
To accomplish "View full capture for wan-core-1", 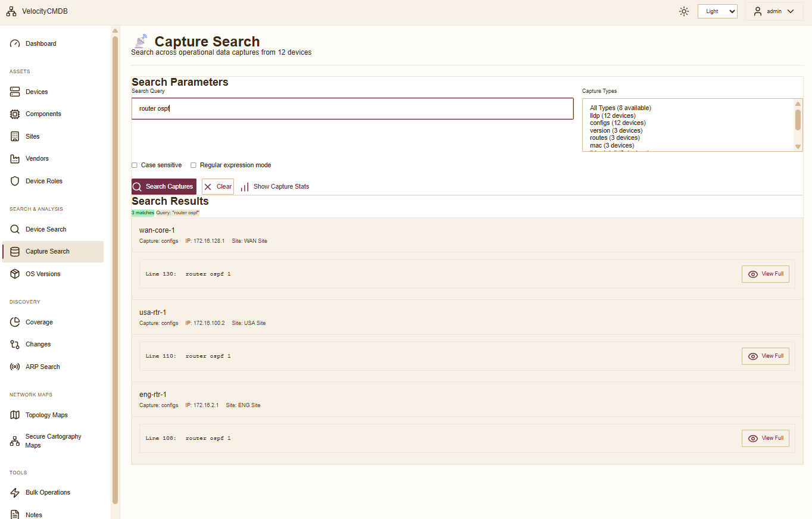I will [766, 274].
